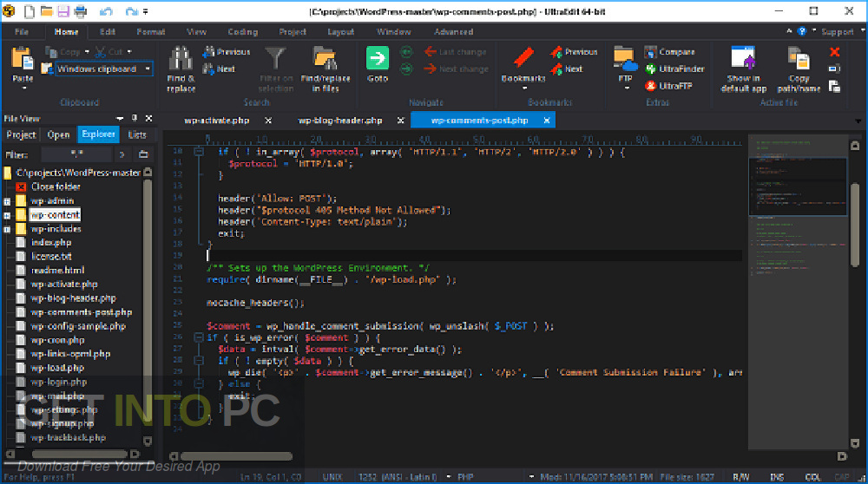Click Next change navigation arrow
This screenshot has height=484, width=868.
tap(431, 69)
